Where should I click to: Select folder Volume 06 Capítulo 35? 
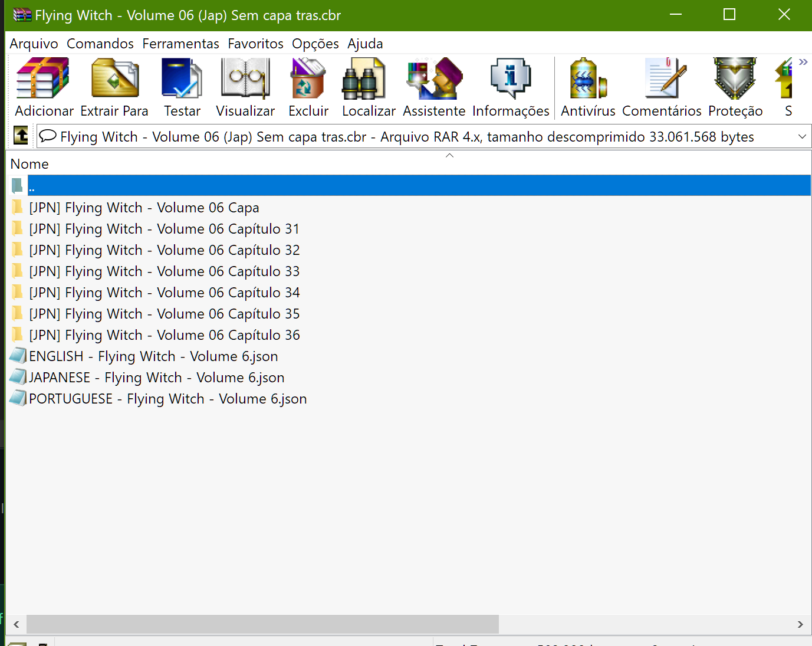coord(165,314)
